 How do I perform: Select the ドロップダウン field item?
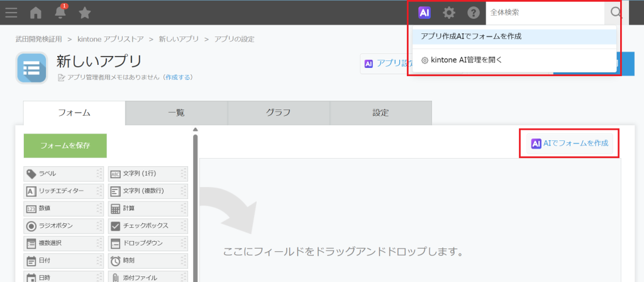148,244
